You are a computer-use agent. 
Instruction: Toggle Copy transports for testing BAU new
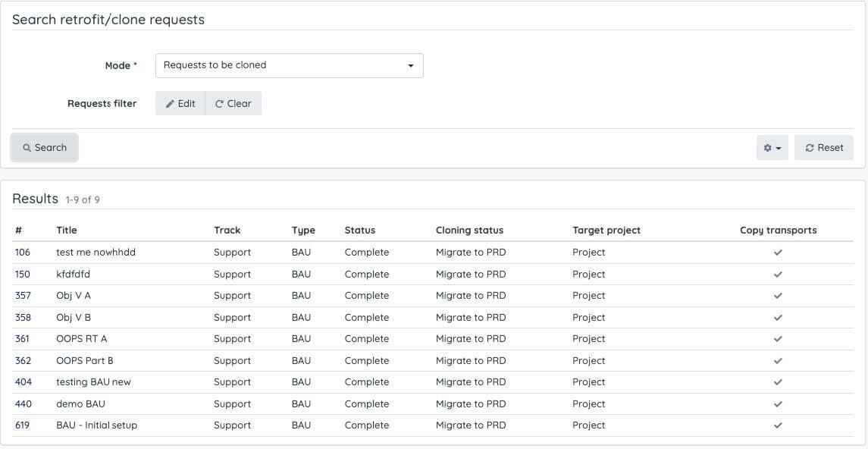point(778,381)
